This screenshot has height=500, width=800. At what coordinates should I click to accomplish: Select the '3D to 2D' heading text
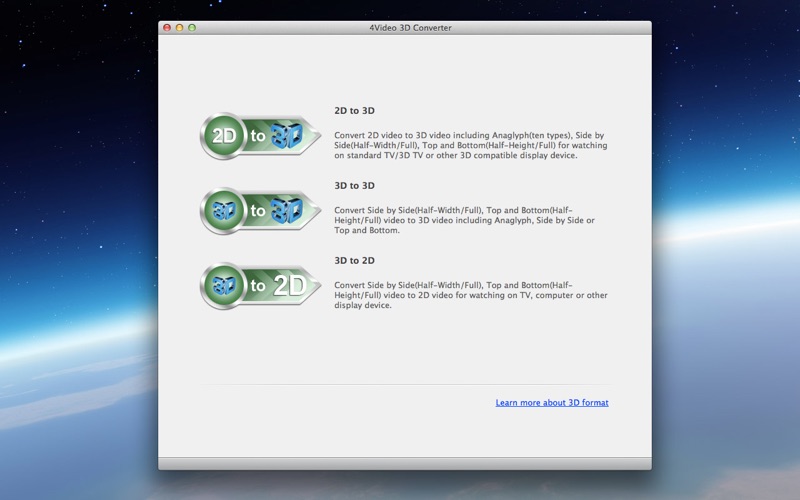355,261
